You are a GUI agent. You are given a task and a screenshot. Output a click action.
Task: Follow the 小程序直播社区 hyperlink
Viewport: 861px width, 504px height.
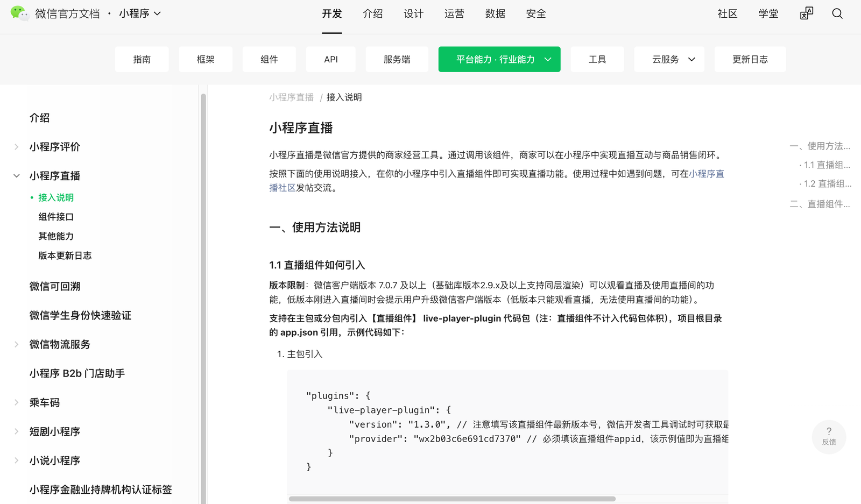tap(706, 174)
